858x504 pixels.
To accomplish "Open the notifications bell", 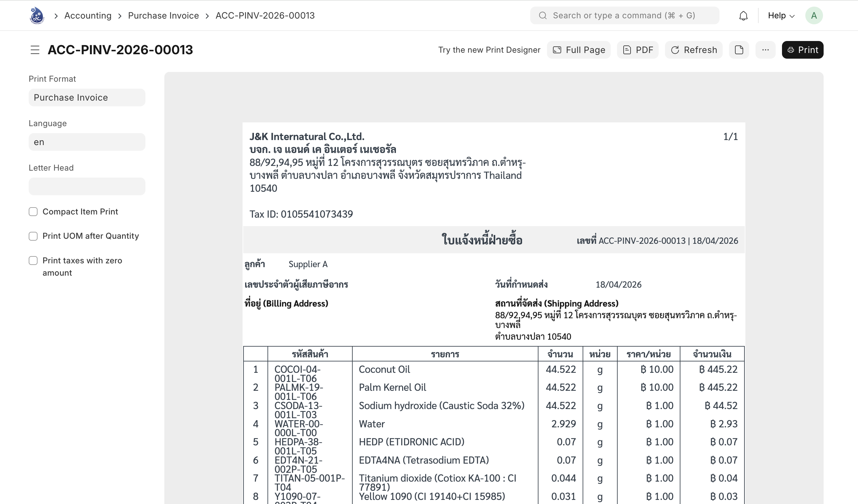I will 743,16.
